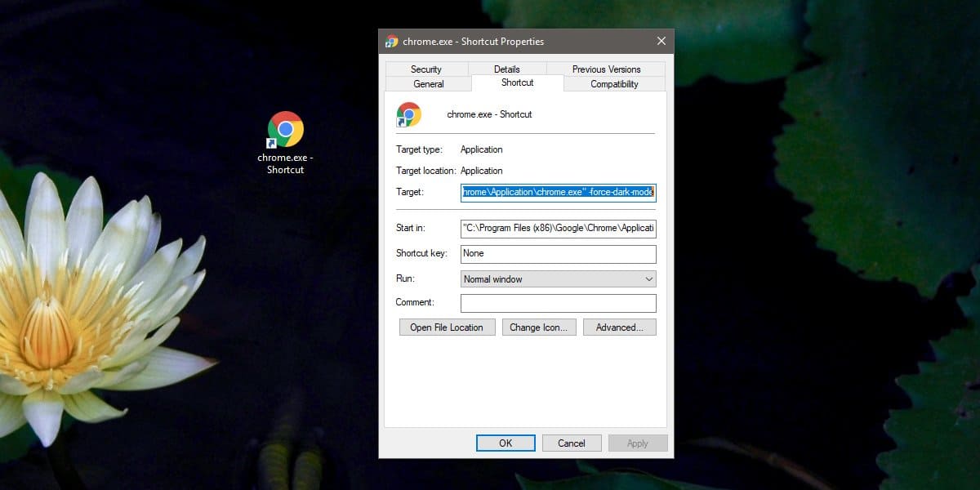
Task: Click the Apply button
Action: (x=638, y=443)
